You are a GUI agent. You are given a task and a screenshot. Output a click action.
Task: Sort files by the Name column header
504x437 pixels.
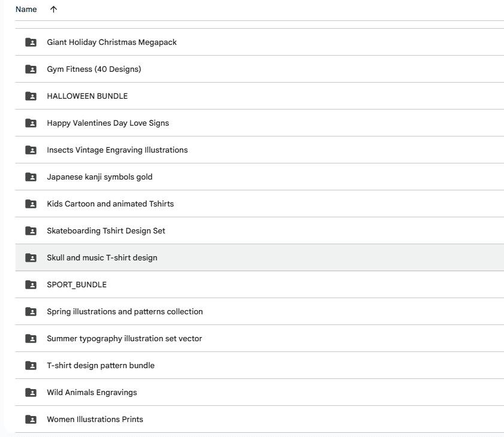26,10
